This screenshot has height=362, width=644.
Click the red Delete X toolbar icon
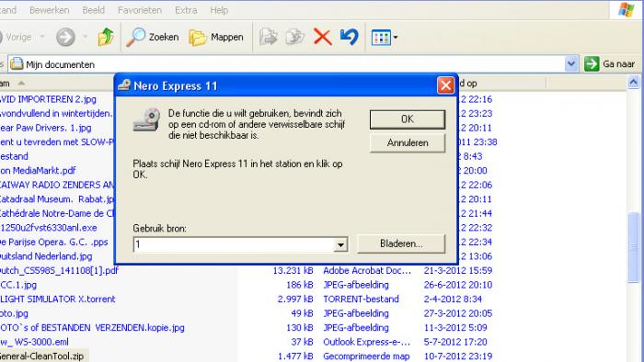click(322, 37)
